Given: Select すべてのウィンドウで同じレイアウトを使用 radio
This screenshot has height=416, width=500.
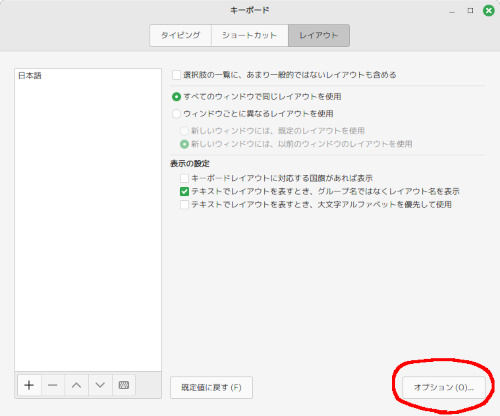Looking at the screenshot, I should [x=176, y=97].
